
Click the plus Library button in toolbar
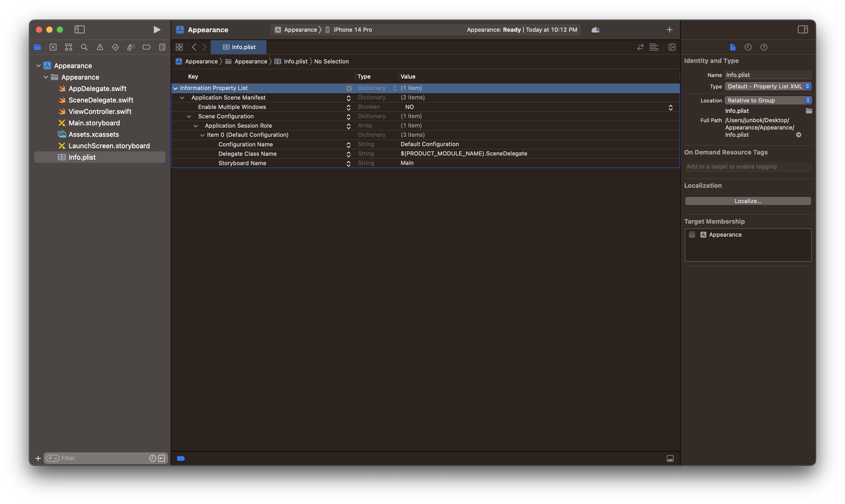(x=669, y=30)
